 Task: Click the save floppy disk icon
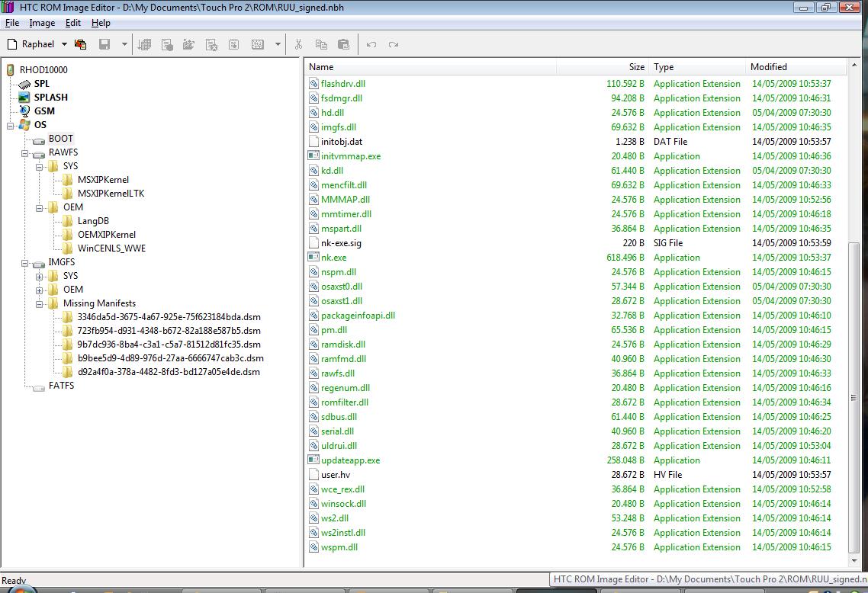coord(104,44)
